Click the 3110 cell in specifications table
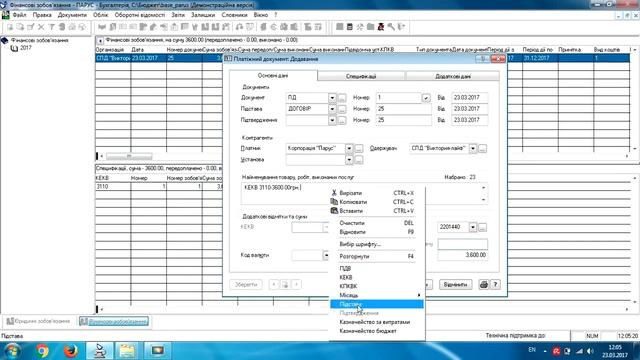640x360 pixels. (113, 187)
